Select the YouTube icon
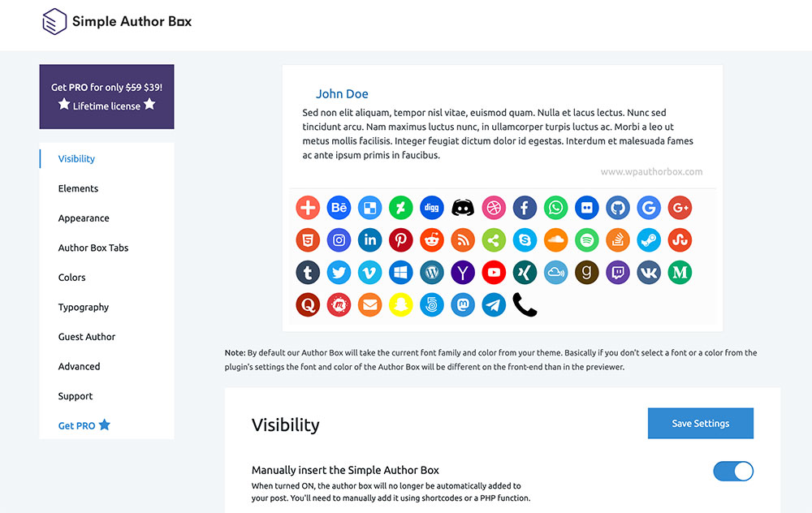This screenshot has width=812, height=513. point(494,272)
